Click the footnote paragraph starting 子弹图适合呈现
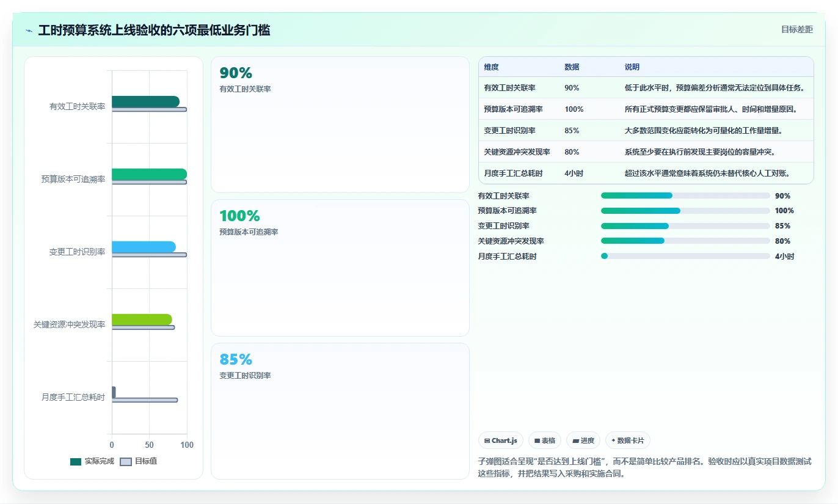The width and height of the screenshot is (838, 504). click(x=644, y=467)
